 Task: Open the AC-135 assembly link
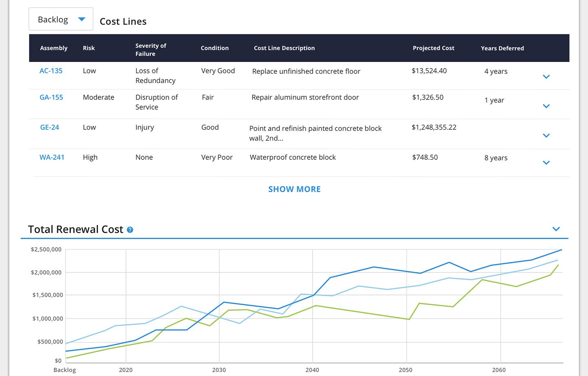point(51,71)
